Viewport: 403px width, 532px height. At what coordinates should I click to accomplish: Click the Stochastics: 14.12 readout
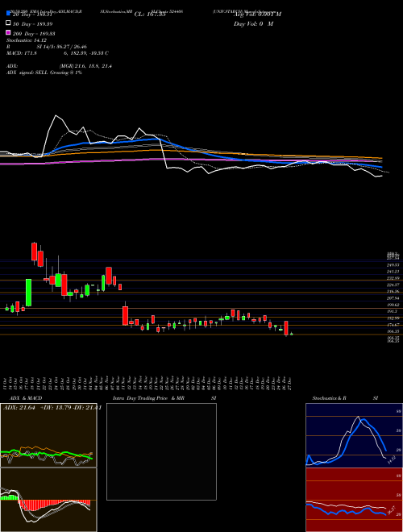(25, 40)
